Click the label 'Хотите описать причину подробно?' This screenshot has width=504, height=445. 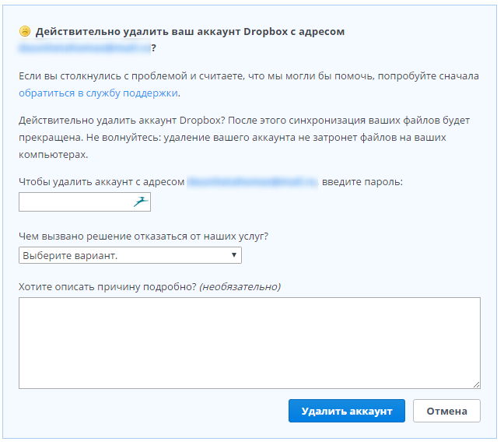(x=107, y=286)
